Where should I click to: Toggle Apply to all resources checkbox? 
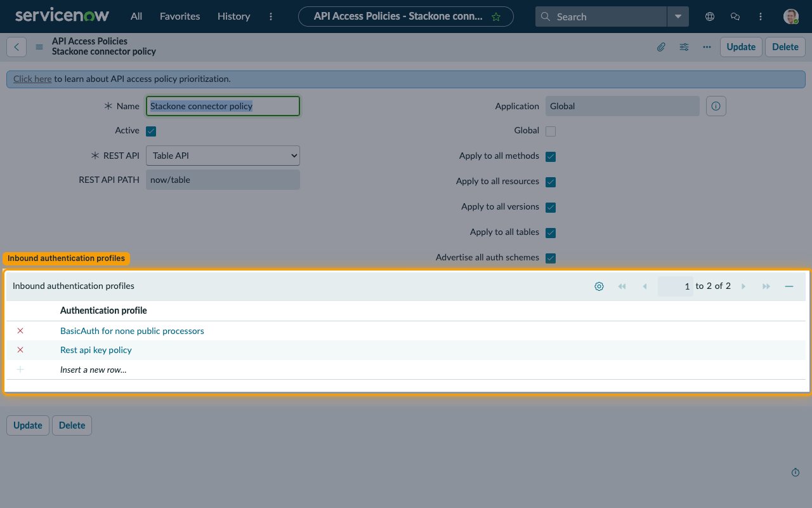(551, 182)
